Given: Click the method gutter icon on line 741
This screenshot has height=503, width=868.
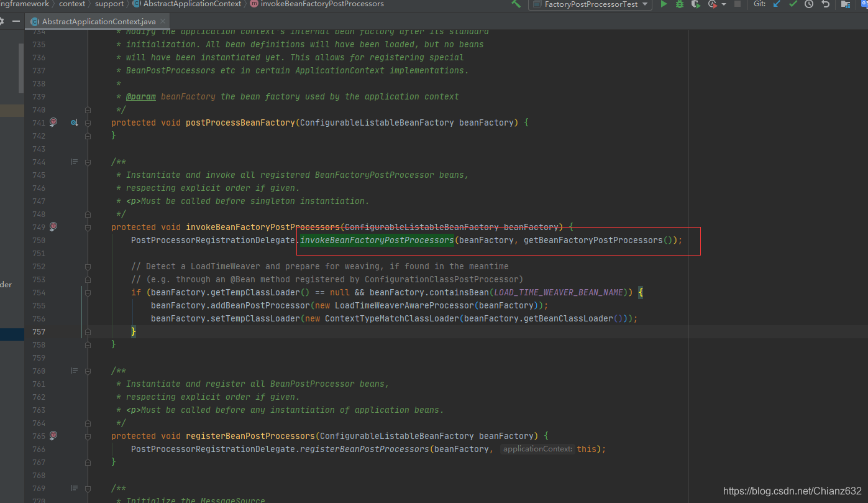Looking at the screenshot, I should tap(53, 122).
